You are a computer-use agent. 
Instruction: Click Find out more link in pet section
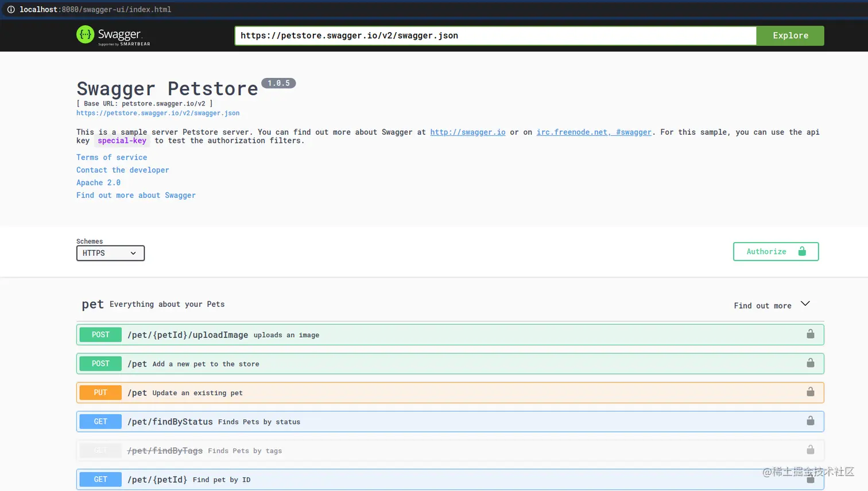point(762,306)
